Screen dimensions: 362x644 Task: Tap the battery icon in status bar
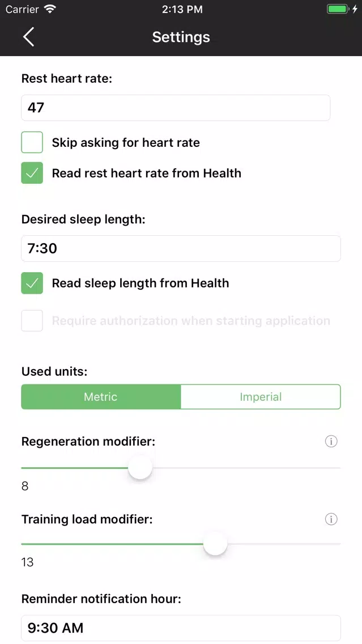338,10
